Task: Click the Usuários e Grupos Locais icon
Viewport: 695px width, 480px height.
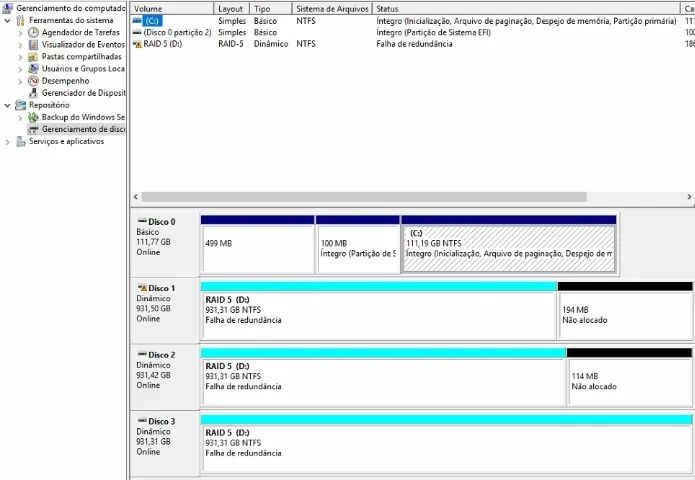Action: pos(33,69)
